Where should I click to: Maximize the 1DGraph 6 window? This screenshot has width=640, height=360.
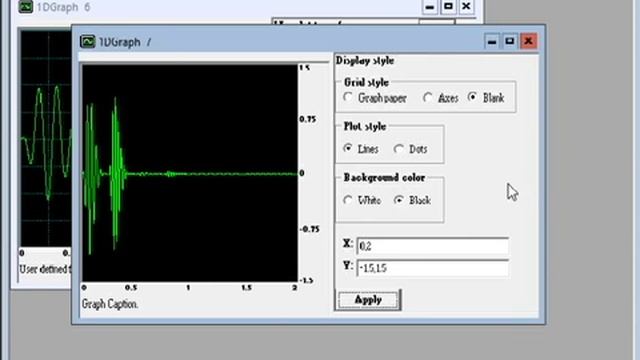448,7
